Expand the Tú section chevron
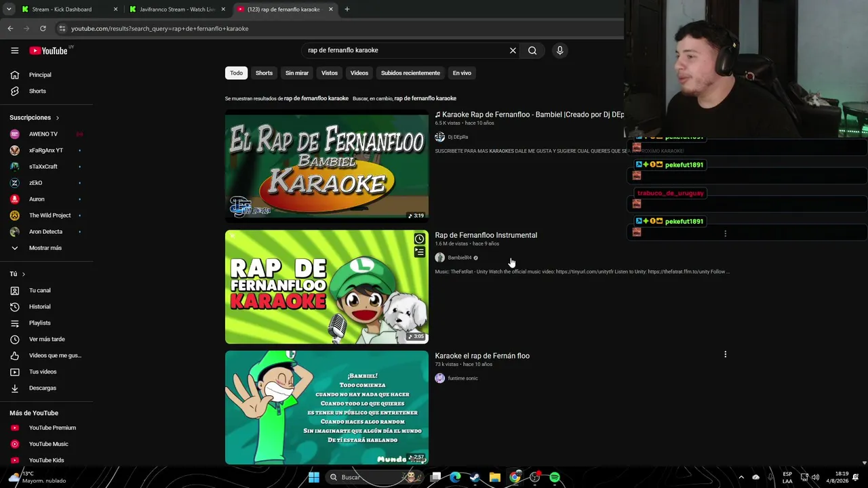The image size is (868, 488). click(23, 274)
